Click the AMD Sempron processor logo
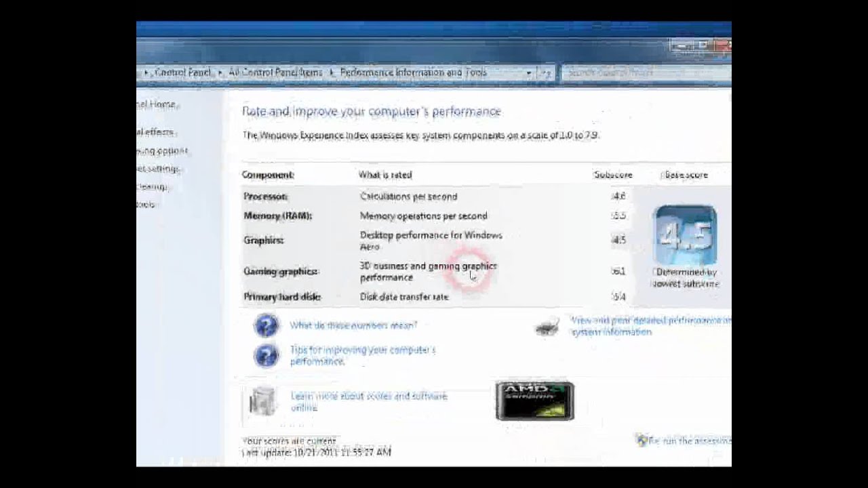868x488 pixels. tap(534, 401)
